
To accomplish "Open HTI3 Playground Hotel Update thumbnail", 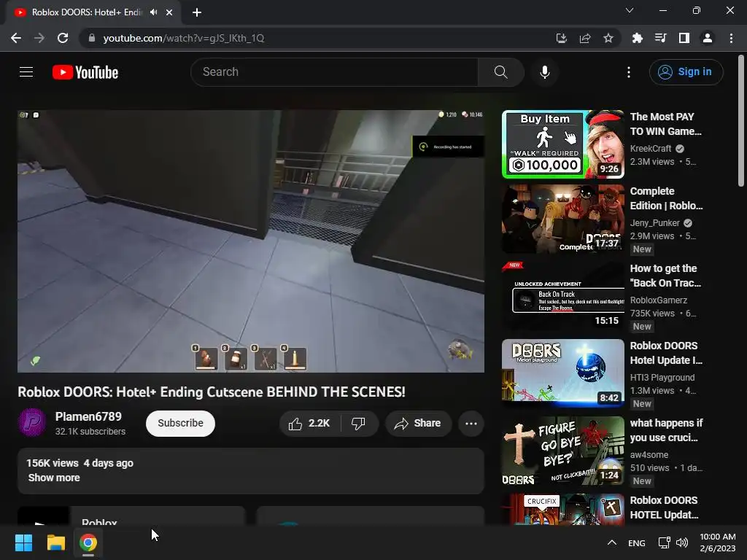I will coord(562,373).
